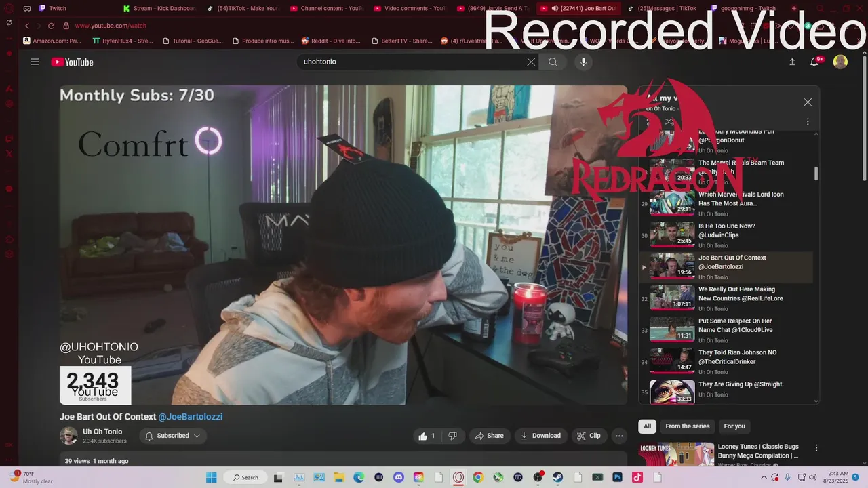The width and height of the screenshot is (868, 488).
Task: Open the Uh Oh Tonio channel avatar
Action: coord(68,436)
